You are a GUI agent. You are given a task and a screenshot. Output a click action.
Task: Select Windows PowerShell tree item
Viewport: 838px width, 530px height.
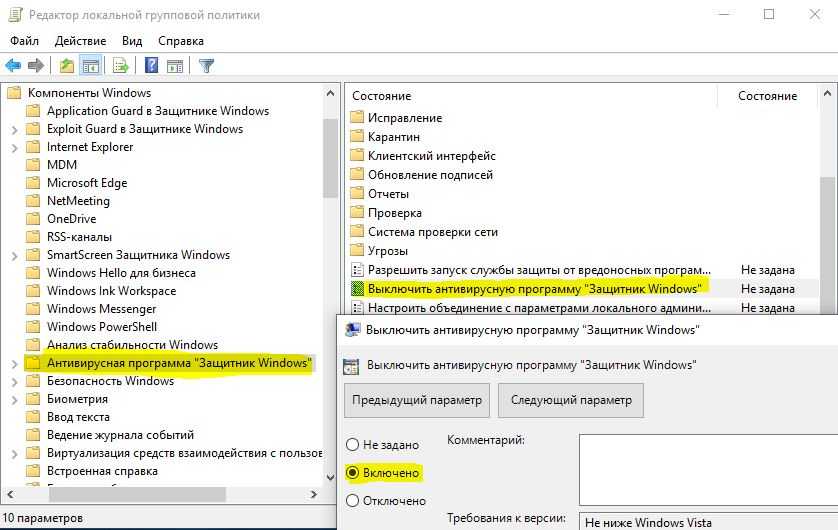(102, 326)
